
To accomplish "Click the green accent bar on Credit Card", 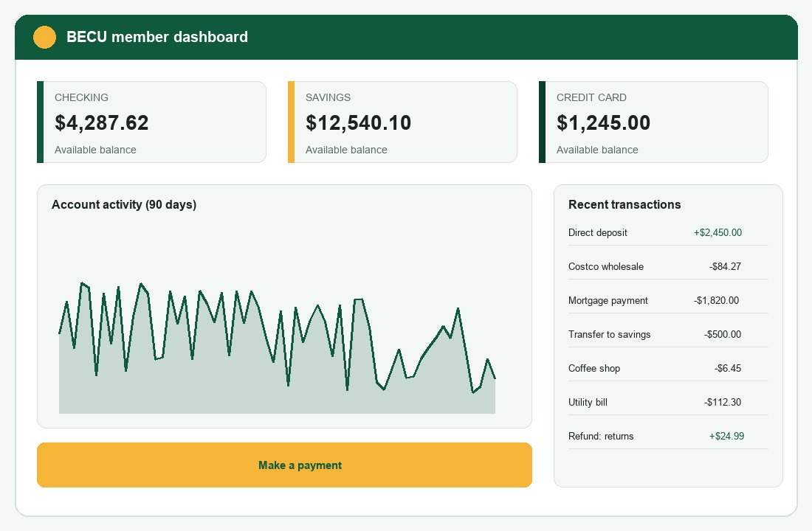I will pos(542,121).
